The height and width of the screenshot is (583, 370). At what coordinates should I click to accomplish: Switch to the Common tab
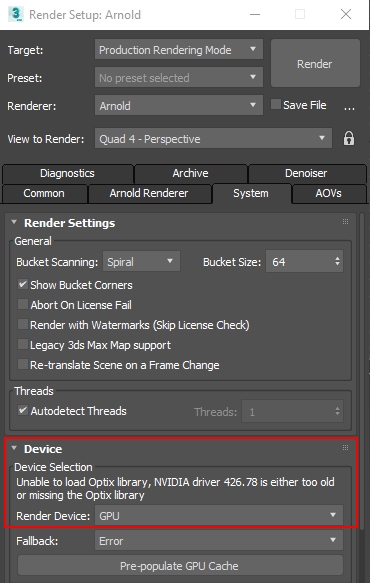pos(44,193)
